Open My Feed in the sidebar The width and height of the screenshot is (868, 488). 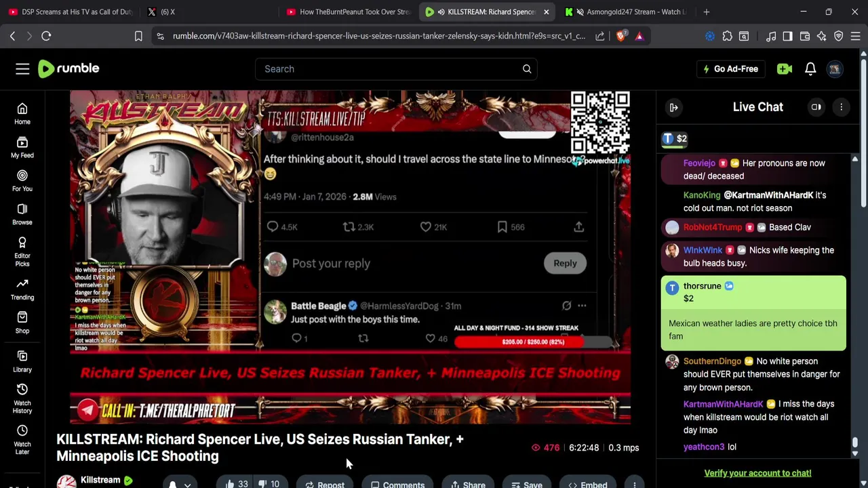(x=22, y=147)
